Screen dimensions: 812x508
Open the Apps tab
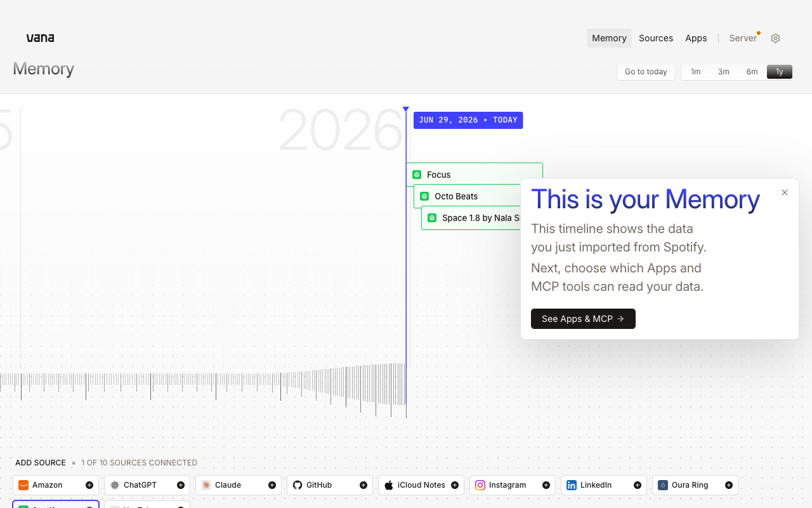point(696,38)
